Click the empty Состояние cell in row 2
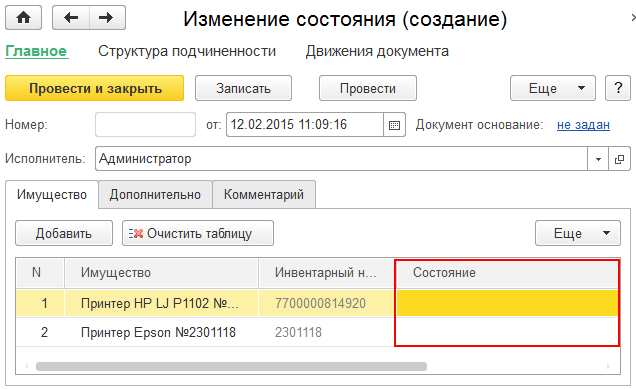 507,333
